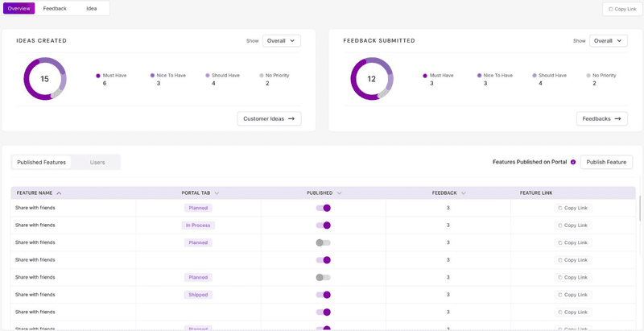The height and width of the screenshot is (331, 644).
Task: Sort by Feature Name using the up arrow
Action: 59,193
